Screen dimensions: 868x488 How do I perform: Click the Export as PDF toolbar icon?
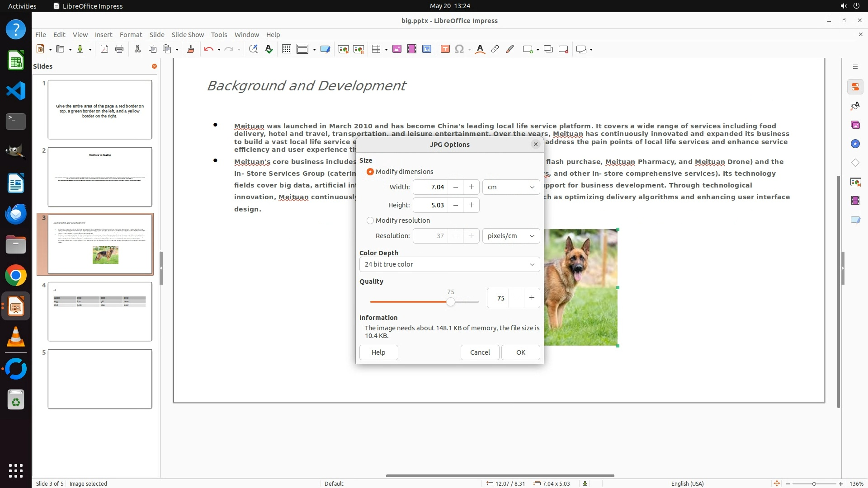(x=104, y=49)
